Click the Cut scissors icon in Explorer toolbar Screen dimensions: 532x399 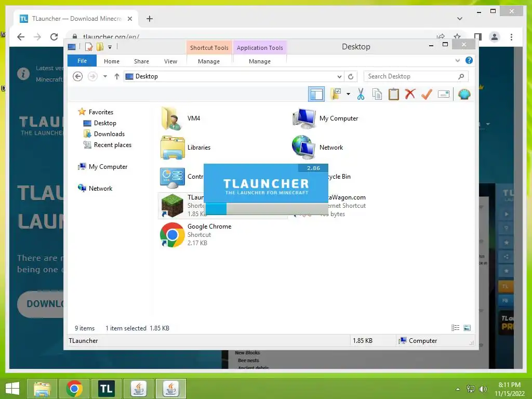[x=361, y=95]
